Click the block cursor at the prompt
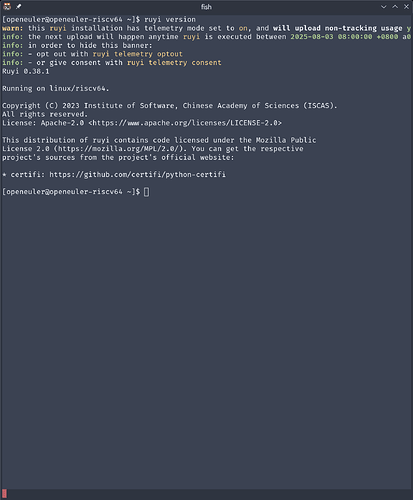This screenshot has height=500, width=413. [x=147, y=192]
